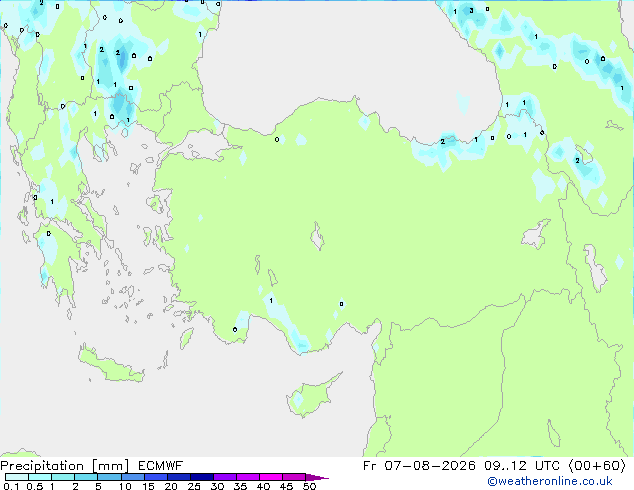Click the 25–30 mm dark blue swatch

tap(202, 477)
